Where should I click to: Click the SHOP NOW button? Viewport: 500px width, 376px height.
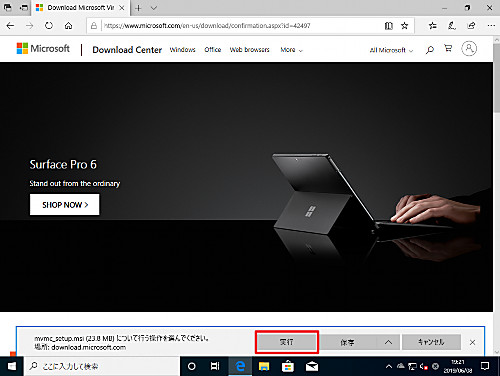tap(64, 205)
